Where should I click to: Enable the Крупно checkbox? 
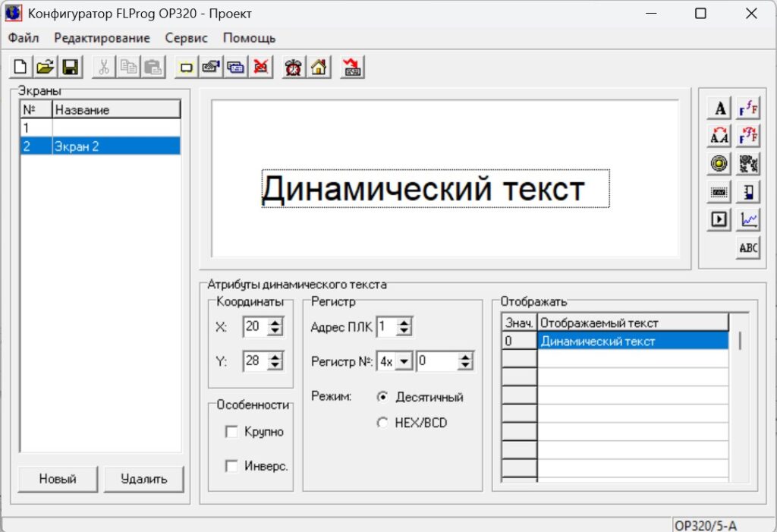[x=232, y=432]
